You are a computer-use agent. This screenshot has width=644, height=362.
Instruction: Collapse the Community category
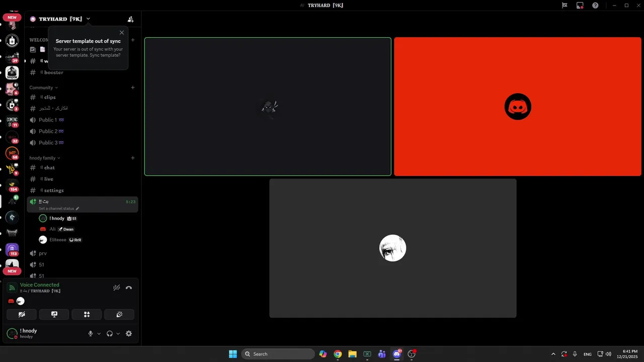tap(43, 87)
